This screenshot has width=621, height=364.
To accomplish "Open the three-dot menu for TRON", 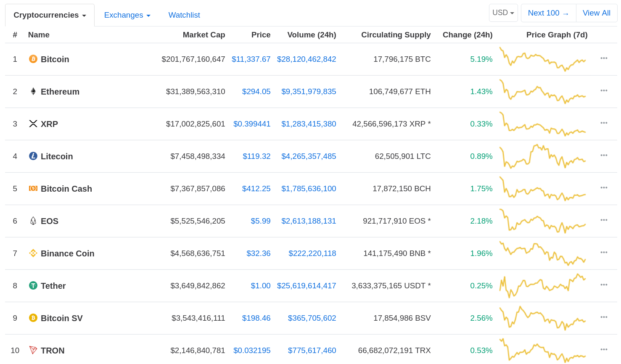I will pyautogui.click(x=604, y=349).
